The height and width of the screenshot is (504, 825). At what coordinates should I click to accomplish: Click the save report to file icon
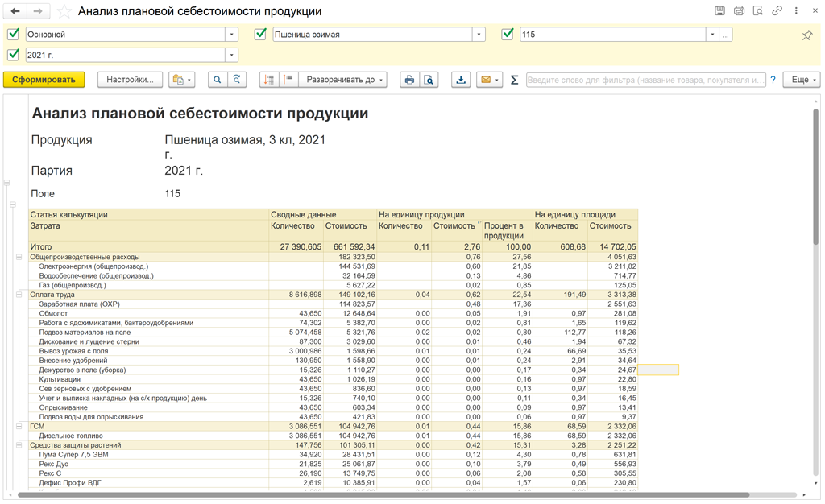[x=460, y=80]
